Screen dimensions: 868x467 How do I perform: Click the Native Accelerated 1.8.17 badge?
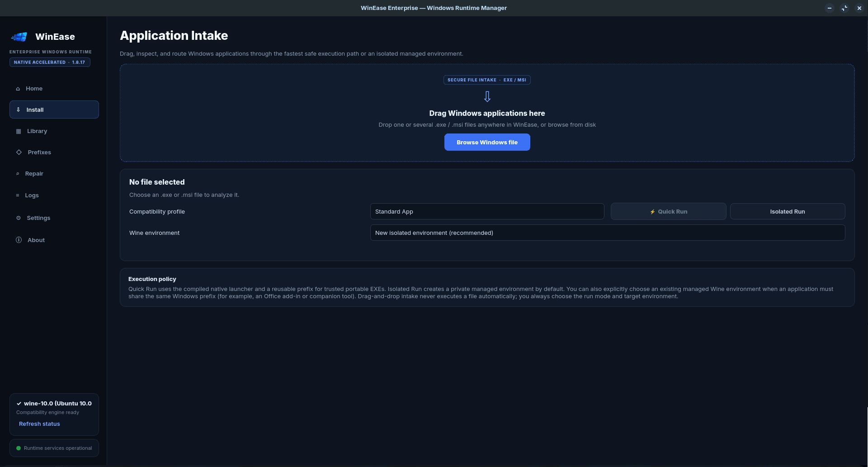point(50,62)
